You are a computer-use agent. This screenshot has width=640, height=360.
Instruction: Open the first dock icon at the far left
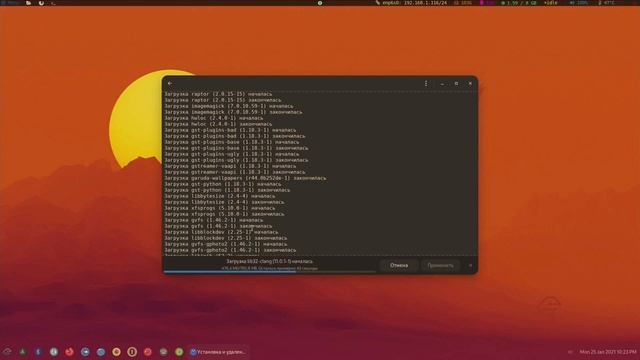[x=7, y=351]
